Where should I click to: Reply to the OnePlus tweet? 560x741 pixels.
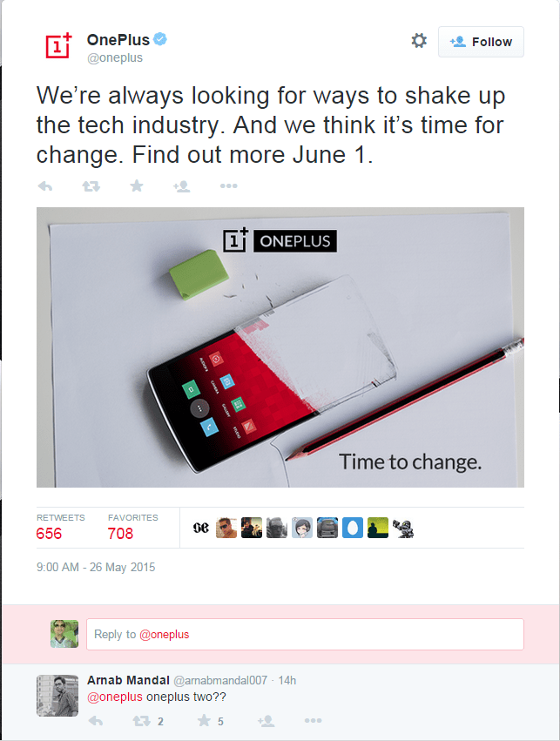tap(46, 185)
